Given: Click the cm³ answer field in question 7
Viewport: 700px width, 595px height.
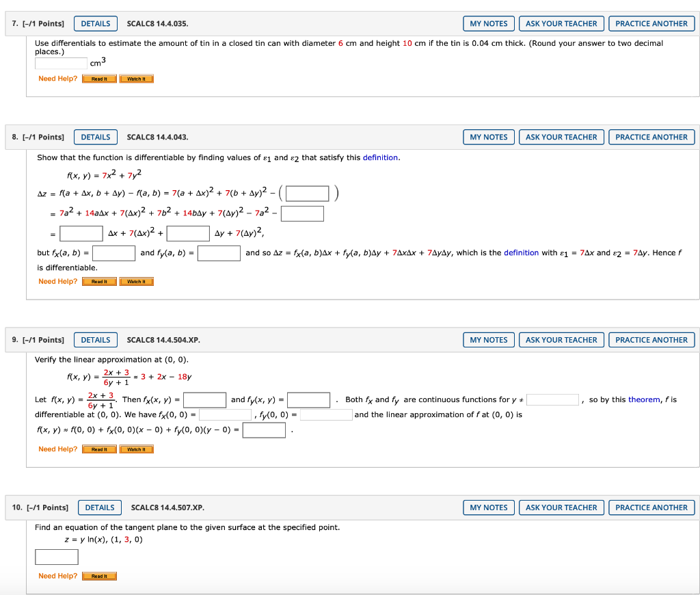Looking at the screenshot, I should [61, 63].
